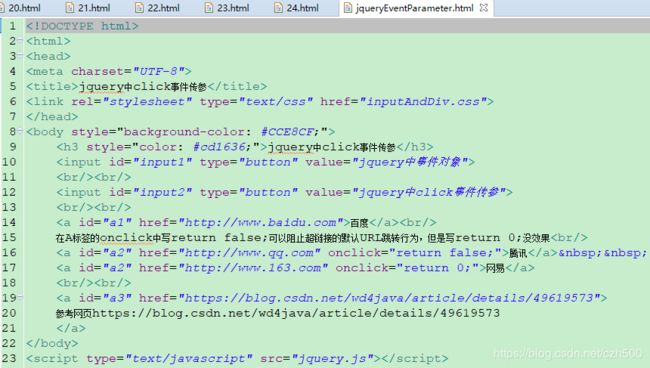Click the #CCE8CF background color value
Screen dimensions: 650x368
pyautogui.click(x=287, y=132)
